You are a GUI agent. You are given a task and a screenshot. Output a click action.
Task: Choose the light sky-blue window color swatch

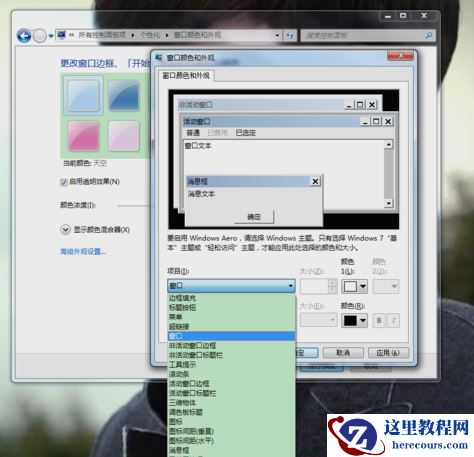click(x=83, y=96)
